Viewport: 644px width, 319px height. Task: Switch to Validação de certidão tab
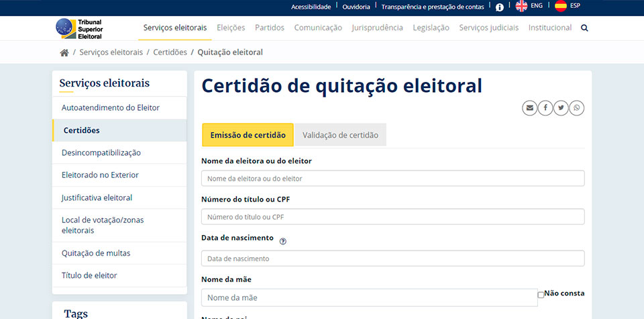point(340,135)
